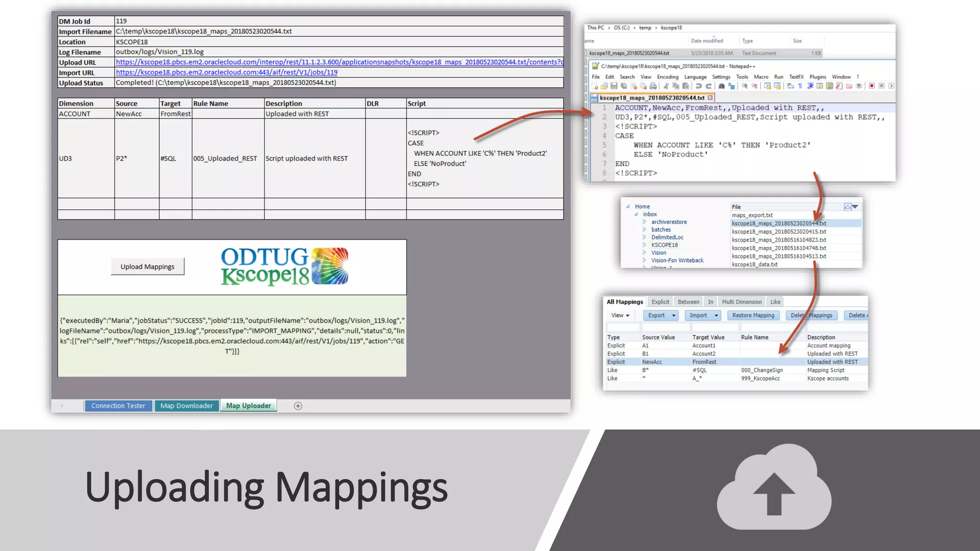The width and height of the screenshot is (980, 551).
Task: Expand the DelimitedLoc folder
Action: pyautogui.click(x=644, y=237)
